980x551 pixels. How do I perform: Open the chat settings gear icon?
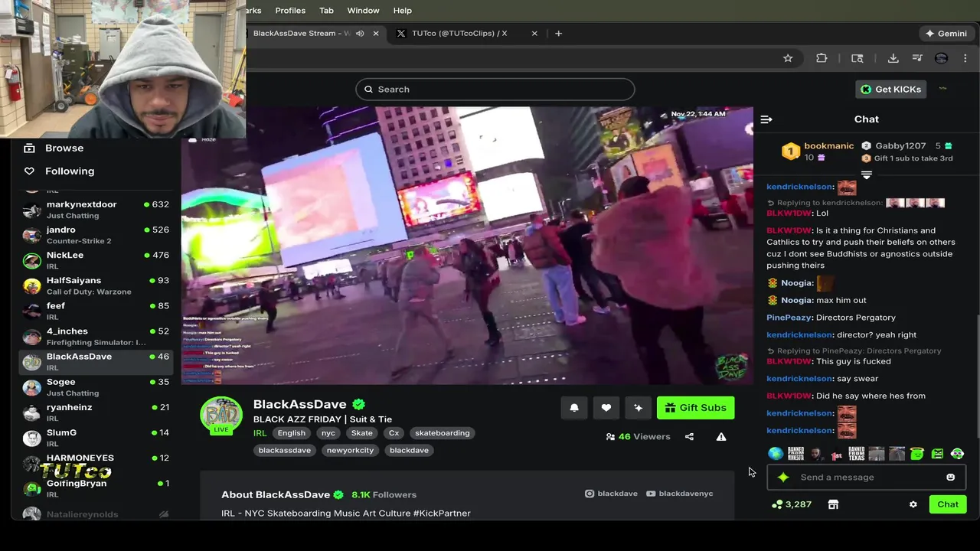(913, 504)
